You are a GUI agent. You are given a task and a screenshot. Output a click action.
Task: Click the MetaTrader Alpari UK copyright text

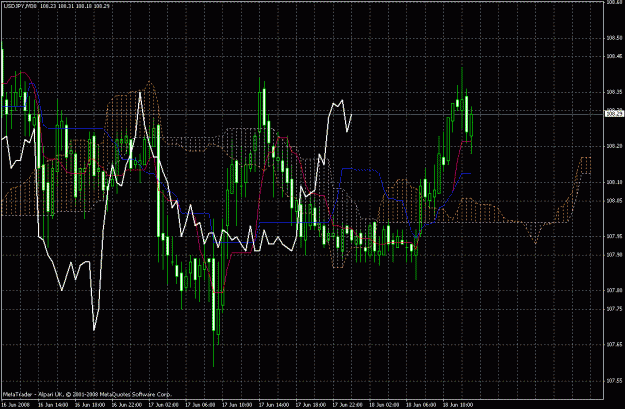pyautogui.click(x=87, y=394)
